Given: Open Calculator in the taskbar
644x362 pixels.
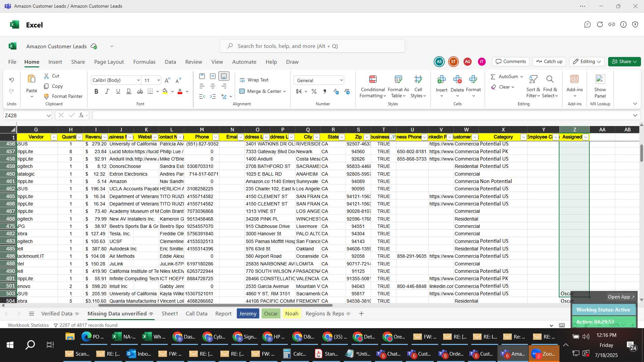Looking at the screenshot, I should (x=294, y=354).
